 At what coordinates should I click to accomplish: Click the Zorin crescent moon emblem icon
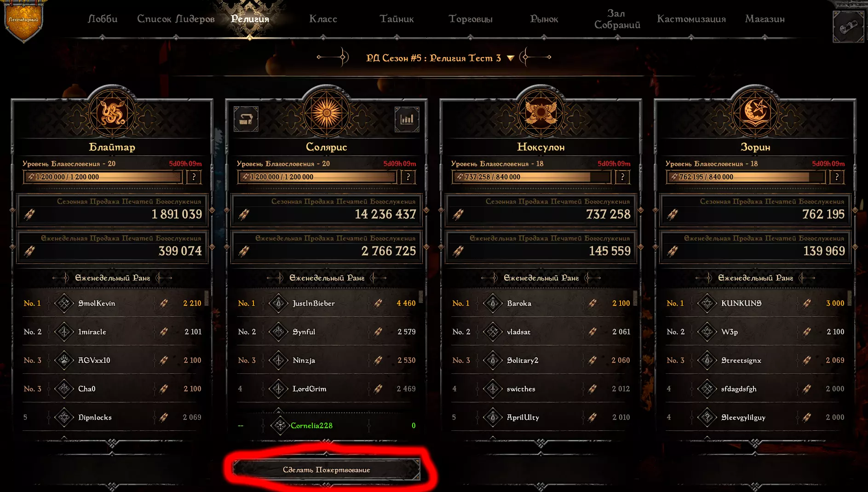coord(755,113)
